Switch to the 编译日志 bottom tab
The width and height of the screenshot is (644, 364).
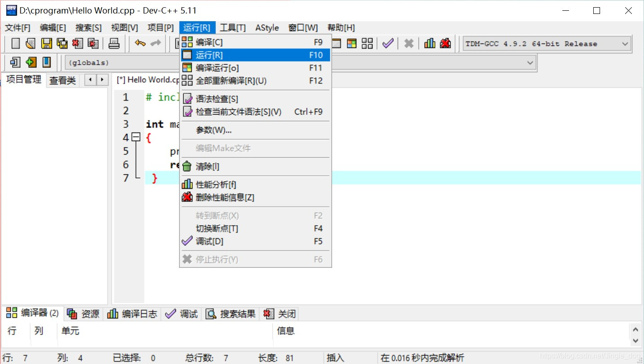132,314
